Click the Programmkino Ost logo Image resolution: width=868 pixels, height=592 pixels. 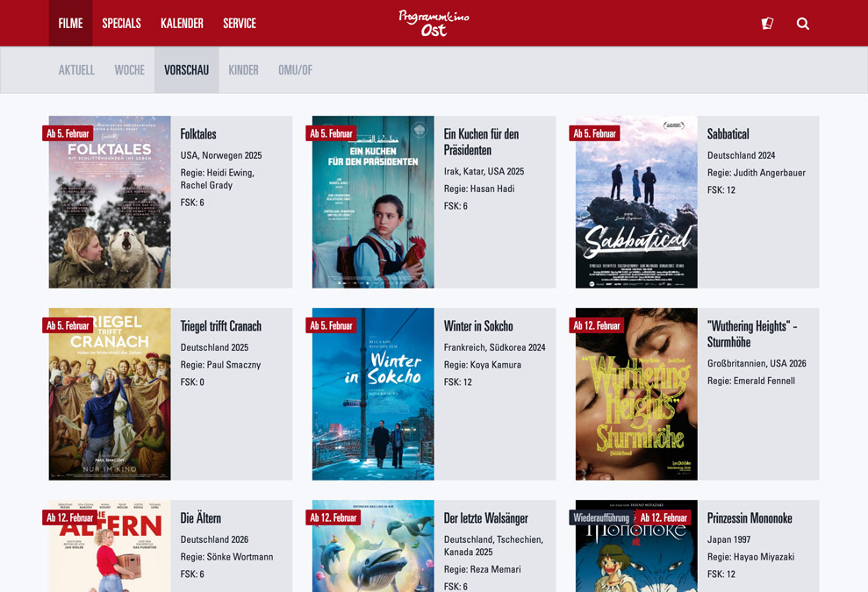434,23
